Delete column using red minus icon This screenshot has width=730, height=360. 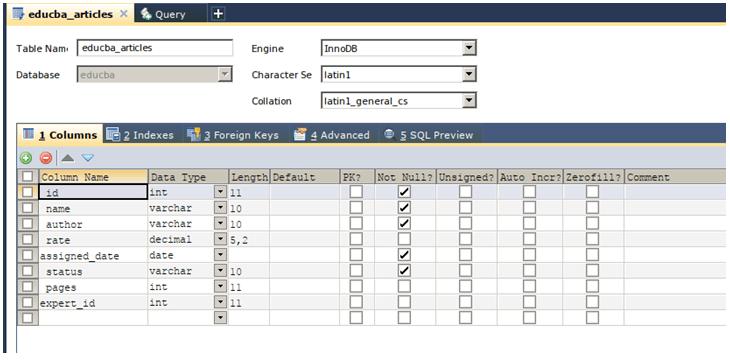pyautogui.click(x=46, y=158)
